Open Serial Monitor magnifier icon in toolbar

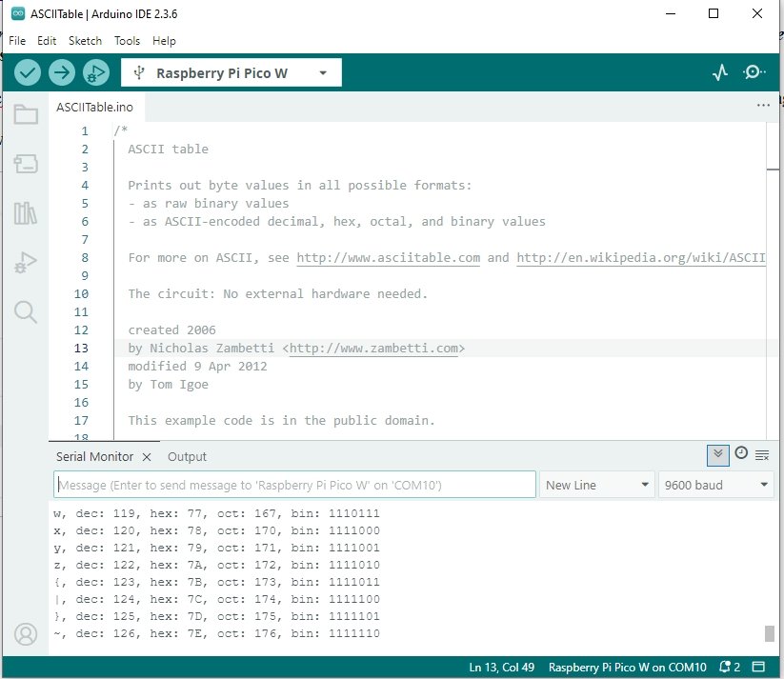754,73
